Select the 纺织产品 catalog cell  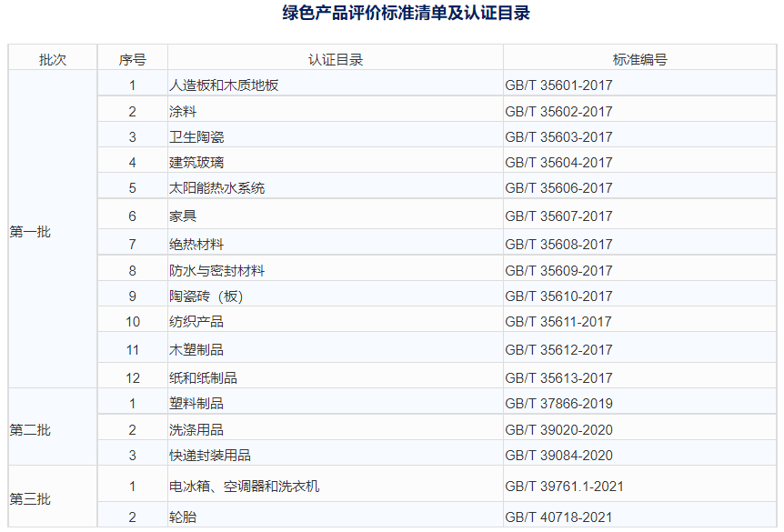click(196, 322)
